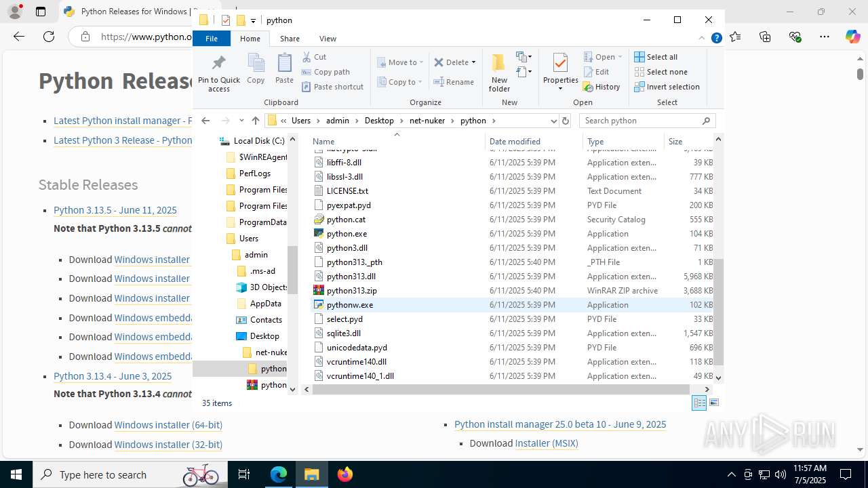Switch to the Share ribbon tab
Image resolution: width=868 pixels, height=488 pixels.
[x=290, y=39]
